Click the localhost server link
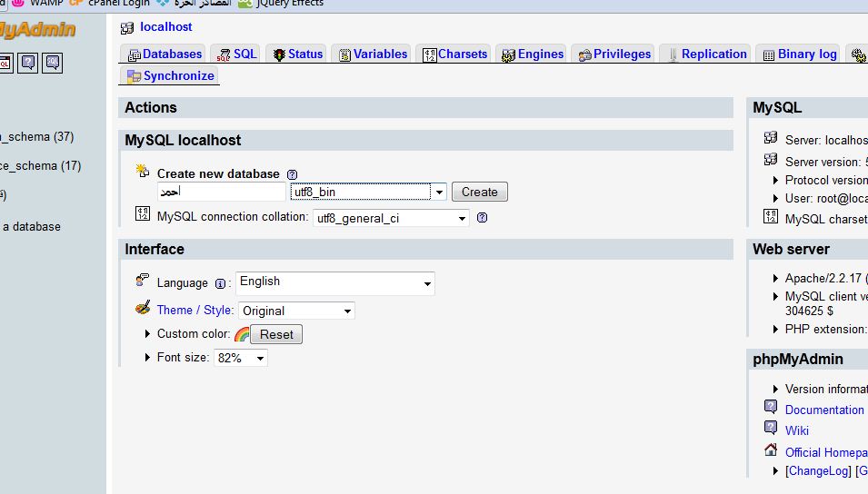 165,26
